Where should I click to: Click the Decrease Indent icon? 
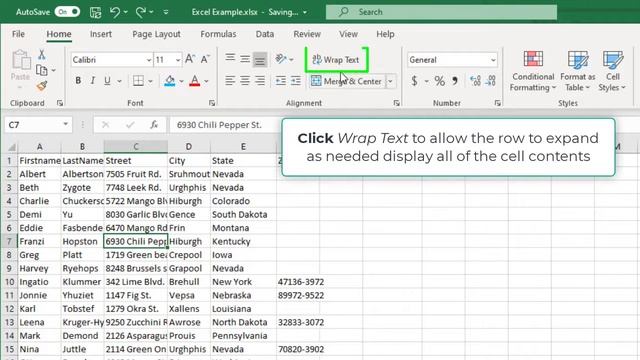(x=280, y=81)
